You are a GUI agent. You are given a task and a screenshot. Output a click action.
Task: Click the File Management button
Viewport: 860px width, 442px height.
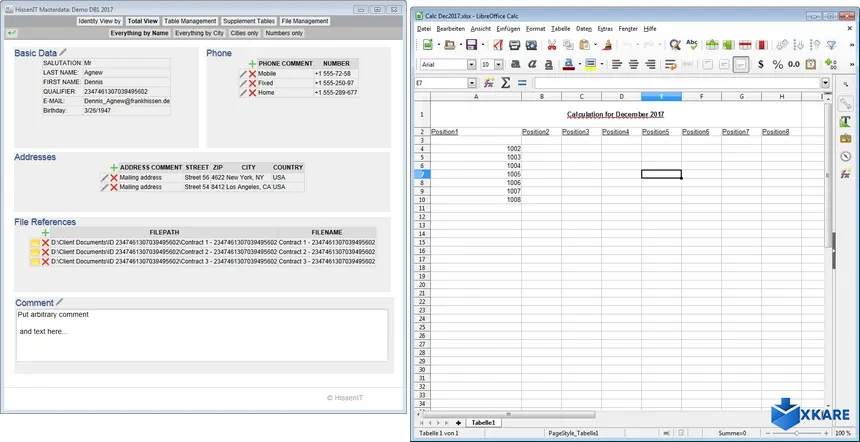point(304,21)
